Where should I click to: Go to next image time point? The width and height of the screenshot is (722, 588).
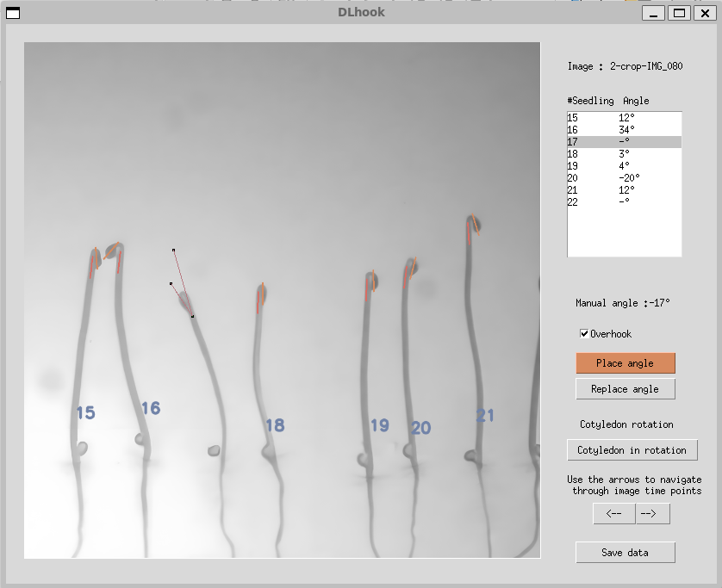[x=652, y=514]
